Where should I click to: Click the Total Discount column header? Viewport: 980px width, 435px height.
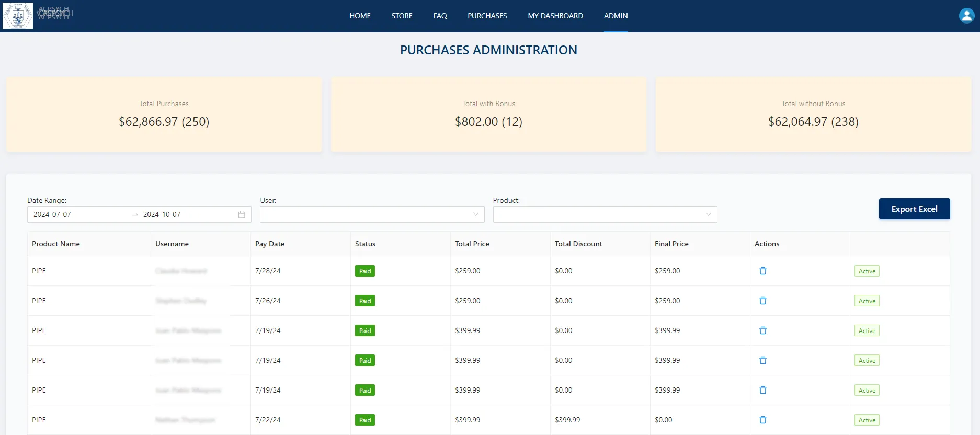[600, 244]
